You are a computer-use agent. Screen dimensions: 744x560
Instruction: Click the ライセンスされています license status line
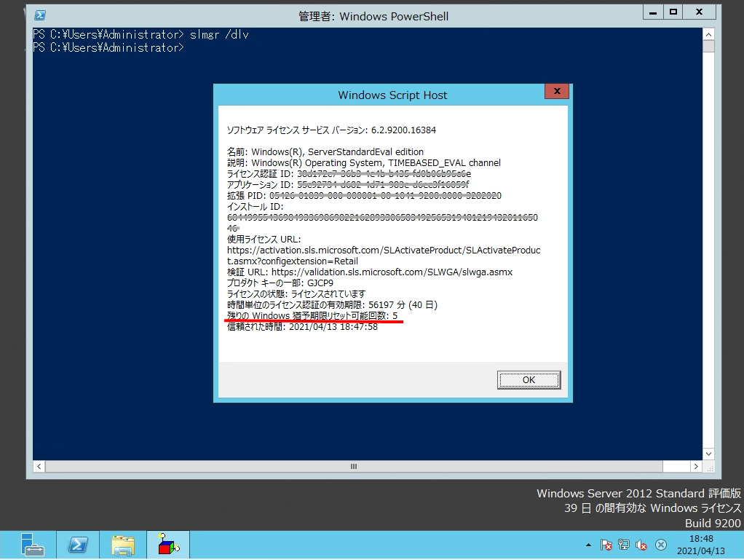[x=296, y=293]
